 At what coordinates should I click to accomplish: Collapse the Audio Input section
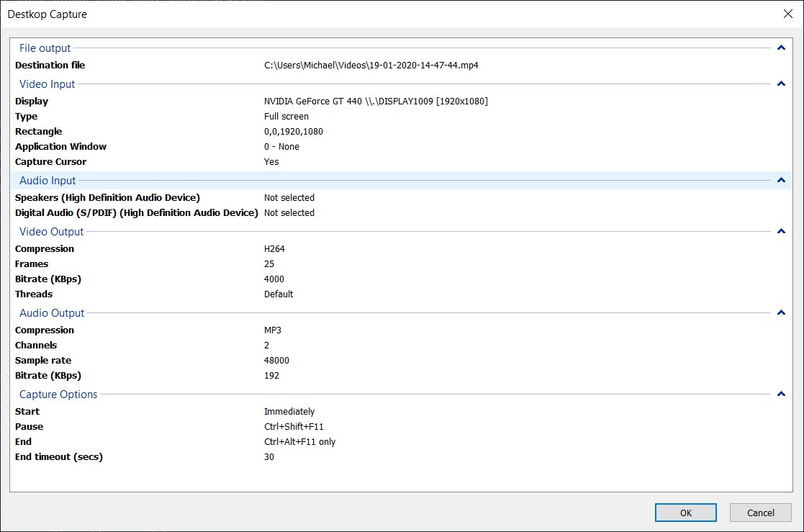[781, 181]
